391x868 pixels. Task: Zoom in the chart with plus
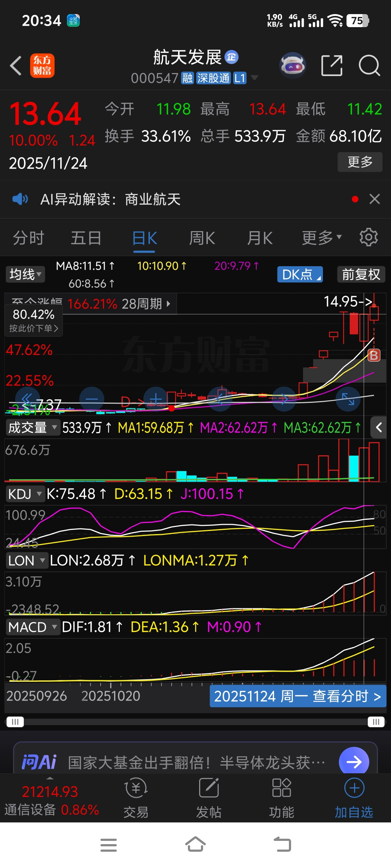tap(156, 399)
